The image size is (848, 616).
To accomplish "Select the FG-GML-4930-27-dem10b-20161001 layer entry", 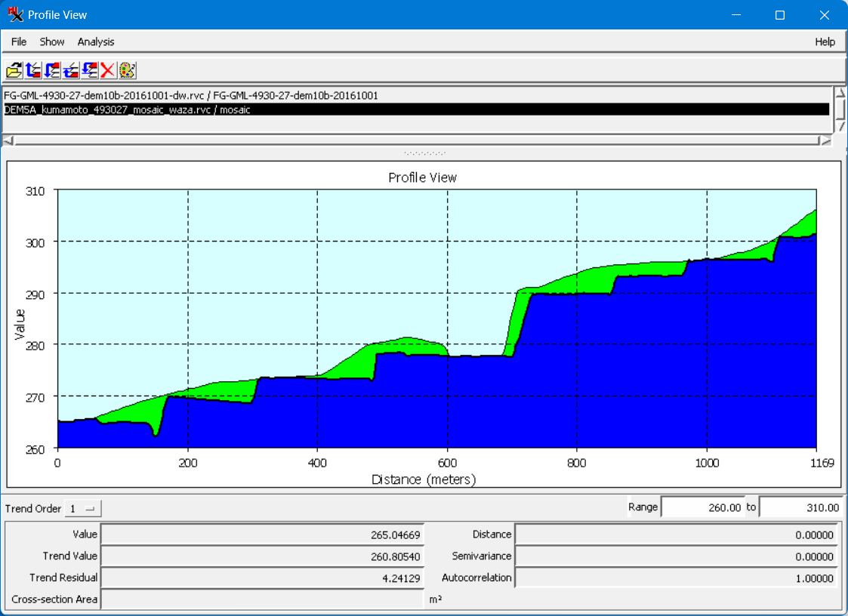I will (416, 96).
